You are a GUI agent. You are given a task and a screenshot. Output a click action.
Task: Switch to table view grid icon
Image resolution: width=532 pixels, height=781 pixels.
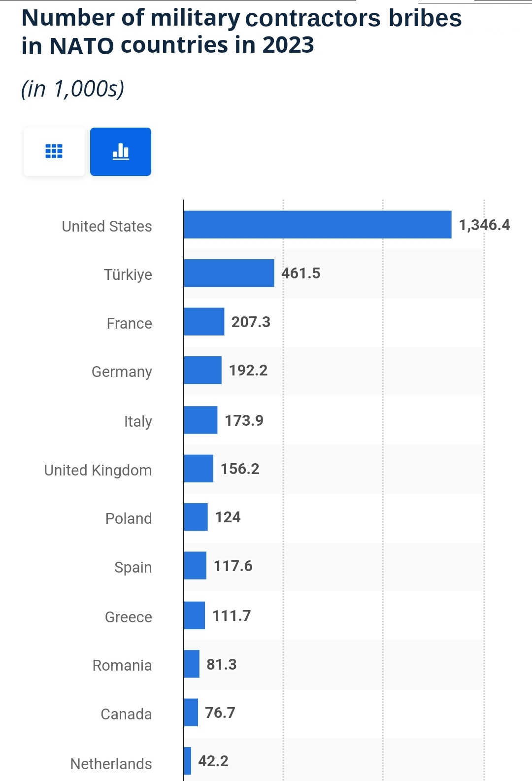pos(54,151)
